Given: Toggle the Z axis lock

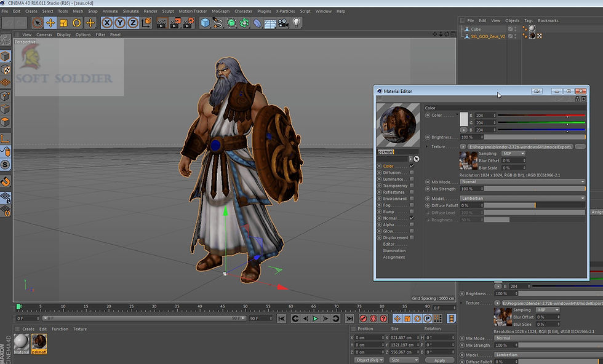Looking at the screenshot, I should click(x=133, y=23).
